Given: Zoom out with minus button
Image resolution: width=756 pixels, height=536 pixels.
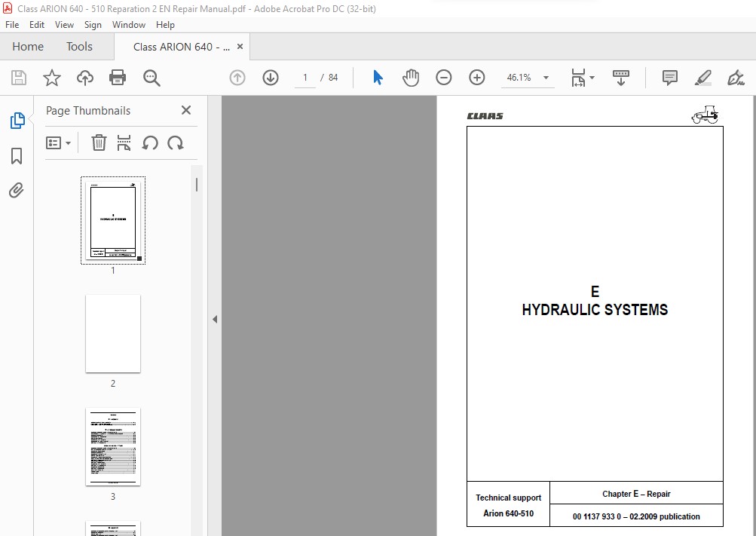Looking at the screenshot, I should (x=443, y=78).
